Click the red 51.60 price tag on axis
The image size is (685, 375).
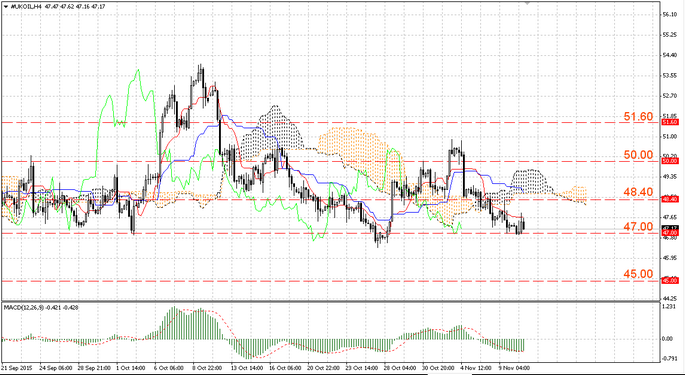(670, 122)
